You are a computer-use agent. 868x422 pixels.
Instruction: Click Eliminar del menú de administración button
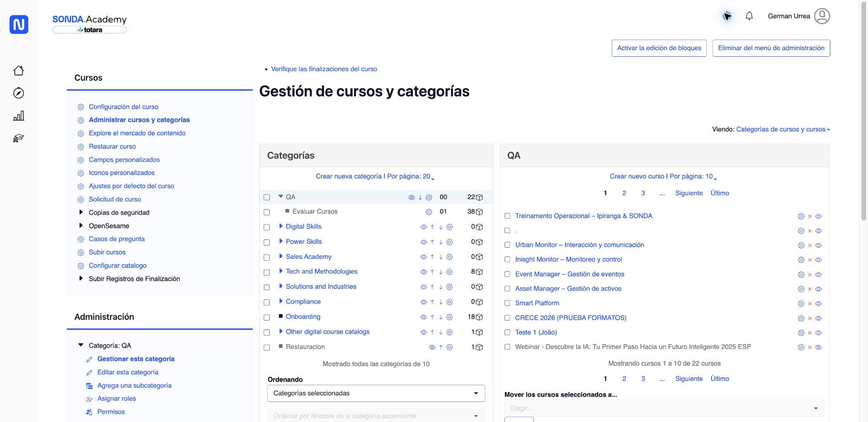(x=771, y=48)
